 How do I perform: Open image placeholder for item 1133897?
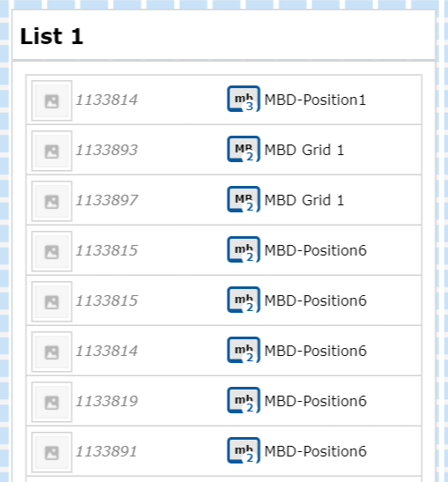[x=52, y=201]
